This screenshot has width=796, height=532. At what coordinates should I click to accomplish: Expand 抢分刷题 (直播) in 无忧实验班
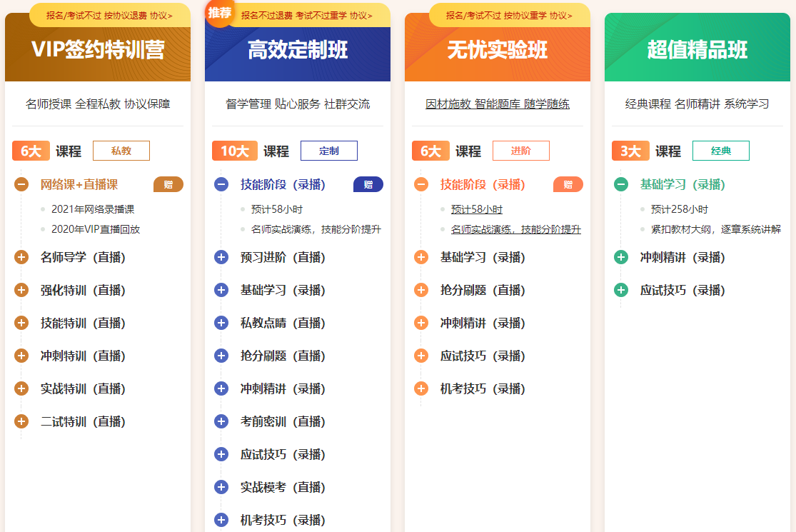[x=421, y=291]
